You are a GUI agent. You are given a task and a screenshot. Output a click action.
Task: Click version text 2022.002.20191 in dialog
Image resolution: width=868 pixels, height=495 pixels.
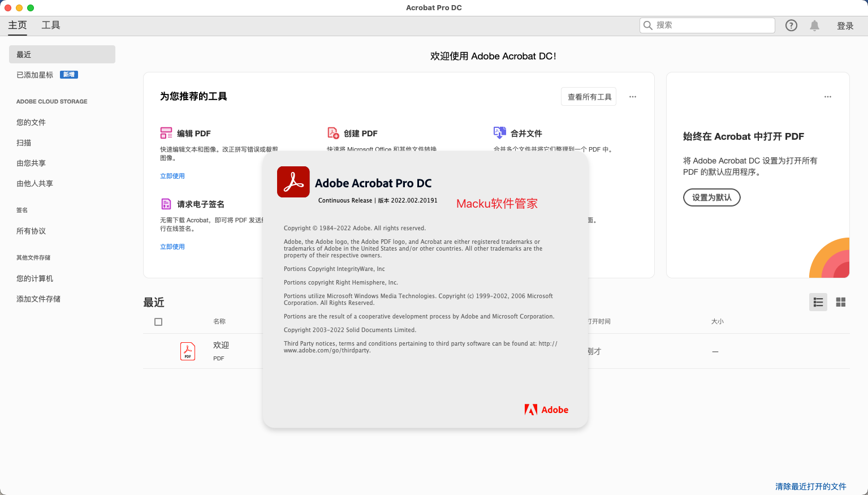414,200
